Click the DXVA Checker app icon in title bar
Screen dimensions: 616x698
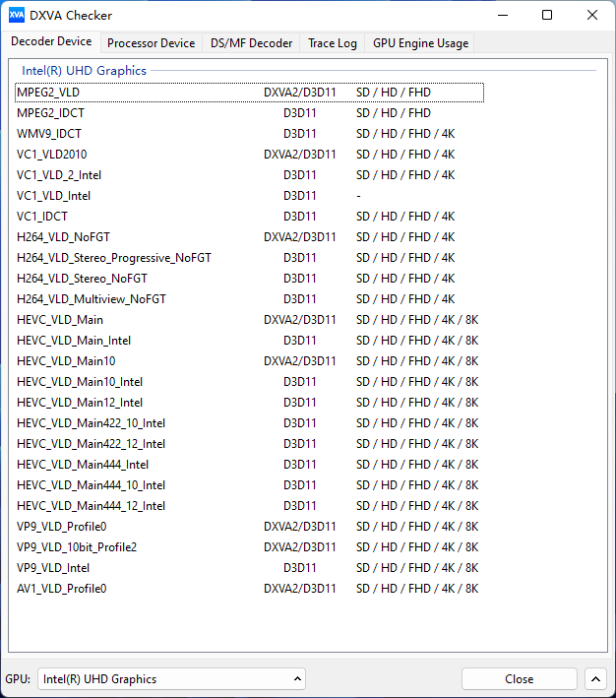(x=16, y=15)
